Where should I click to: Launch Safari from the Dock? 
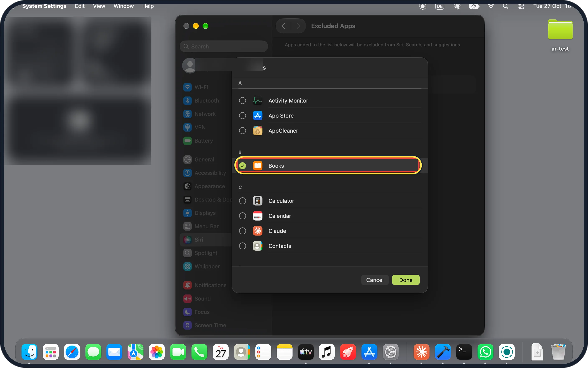pos(72,352)
